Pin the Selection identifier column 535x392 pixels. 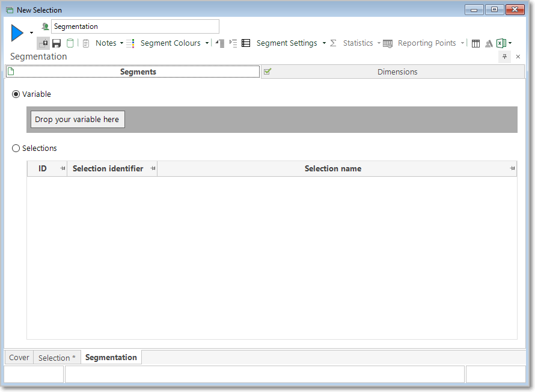pyautogui.click(x=153, y=168)
